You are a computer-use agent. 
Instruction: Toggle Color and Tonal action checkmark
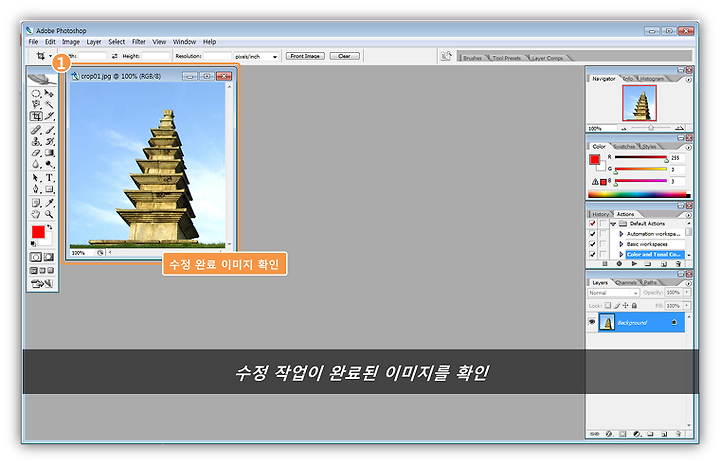(x=592, y=254)
